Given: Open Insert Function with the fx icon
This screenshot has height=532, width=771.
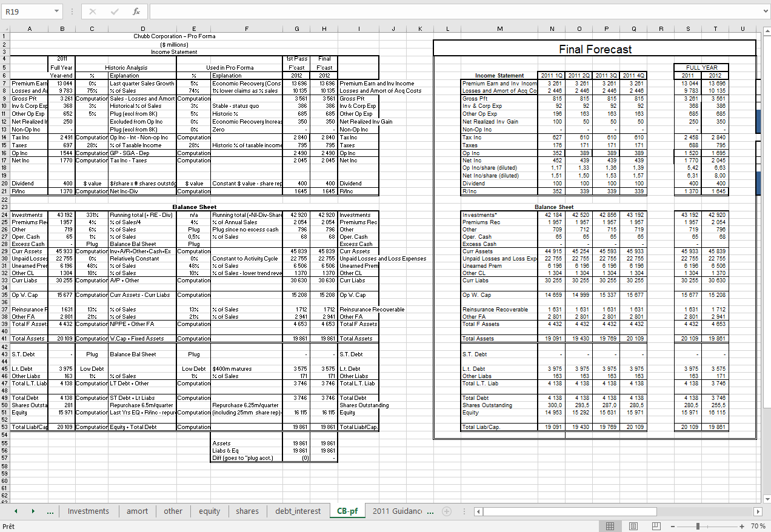Looking at the screenshot, I should point(136,12).
